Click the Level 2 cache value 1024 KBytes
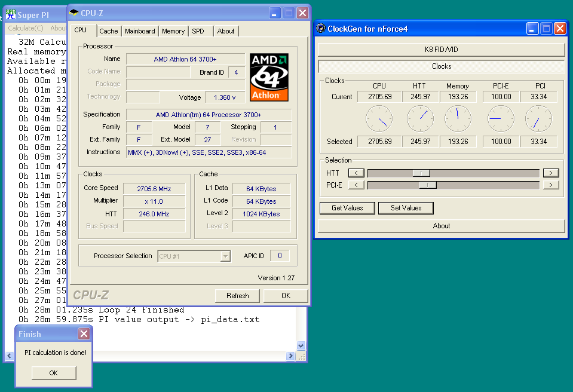 click(261, 214)
